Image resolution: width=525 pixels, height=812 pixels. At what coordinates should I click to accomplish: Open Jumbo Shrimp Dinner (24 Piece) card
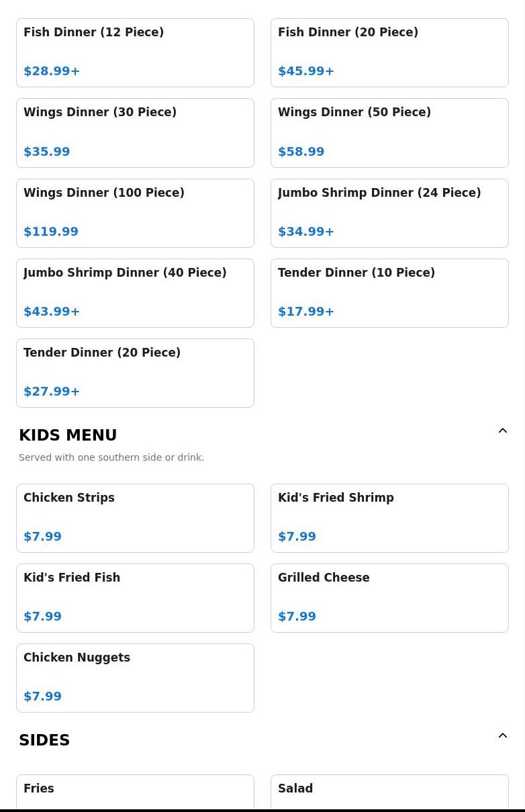tap(389, 213)
